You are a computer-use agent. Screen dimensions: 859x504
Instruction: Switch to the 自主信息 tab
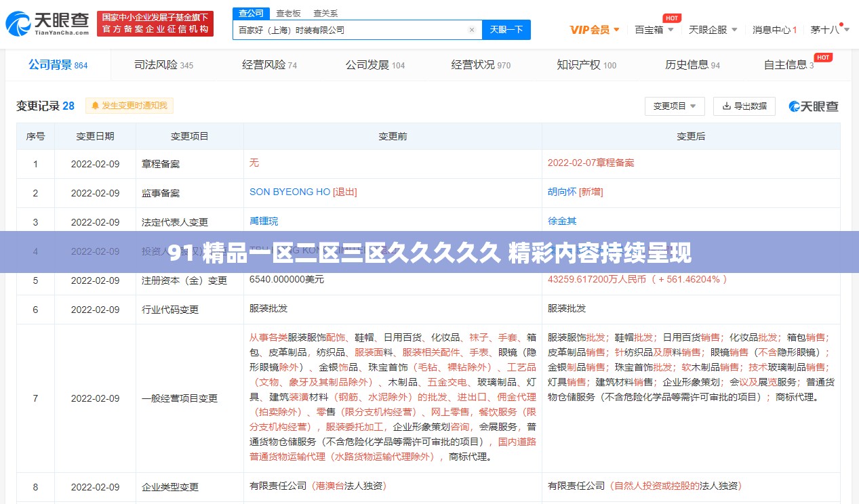[x=788, y=65]
